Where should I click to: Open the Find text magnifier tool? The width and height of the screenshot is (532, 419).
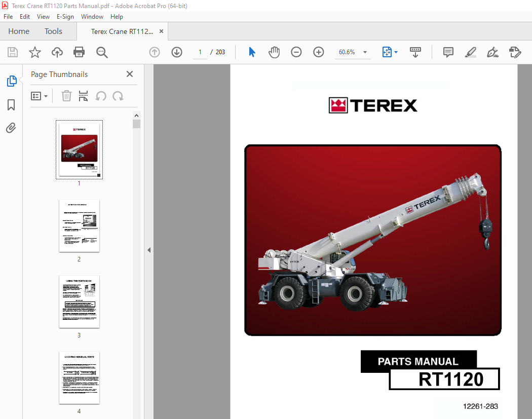pos(102,52)
